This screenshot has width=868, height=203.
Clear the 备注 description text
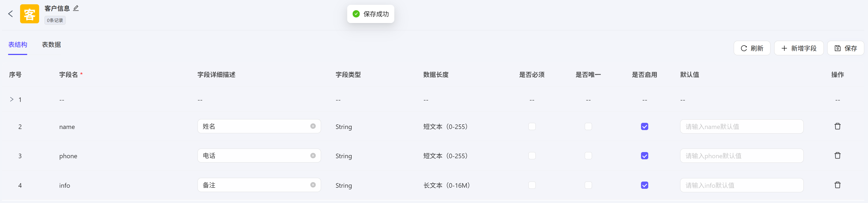pos(313,185)
